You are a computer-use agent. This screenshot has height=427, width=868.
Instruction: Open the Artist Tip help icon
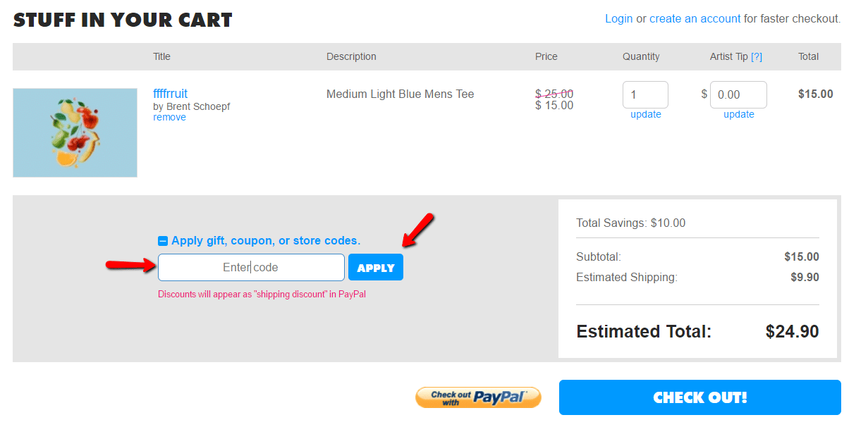pos(757,56)
